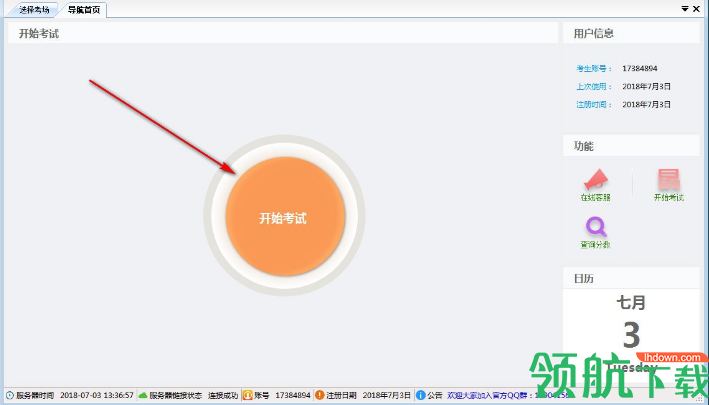The height and width of the screenshot is (405, 709).
Task: Click the 注册时间 label
Action: [594, 104]
